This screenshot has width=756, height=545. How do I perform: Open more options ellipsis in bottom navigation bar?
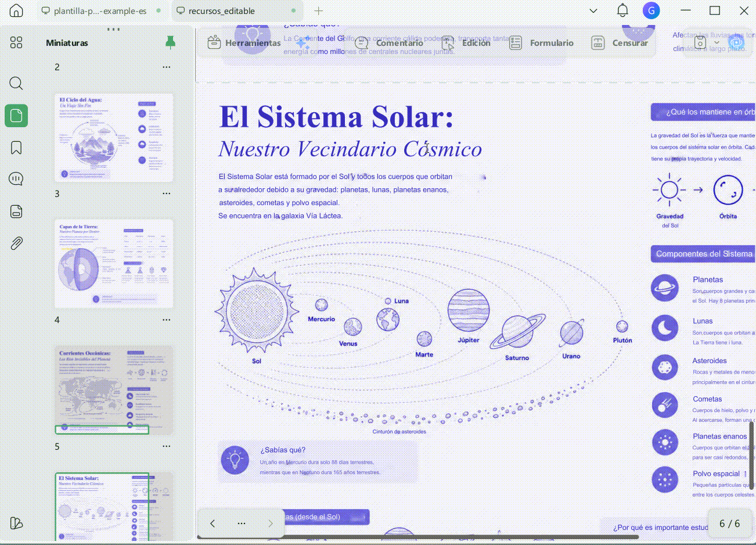[242, 524]
